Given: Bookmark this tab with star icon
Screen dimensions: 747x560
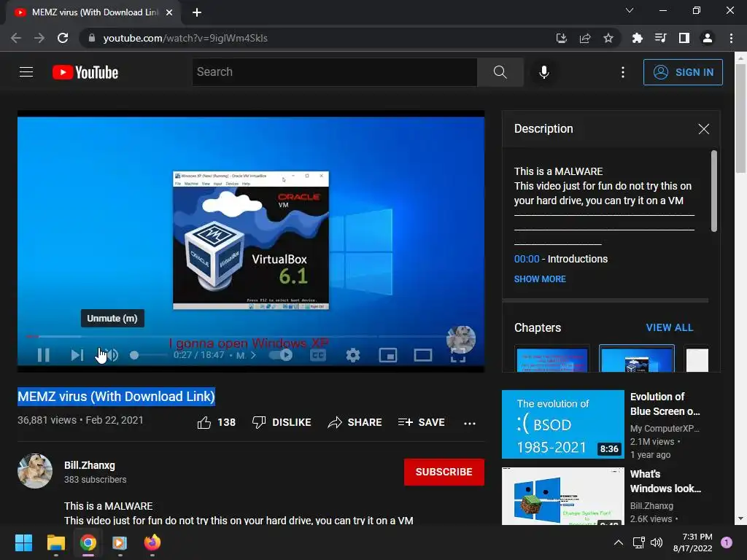Looking at the screenshot, I should [608, 38].
